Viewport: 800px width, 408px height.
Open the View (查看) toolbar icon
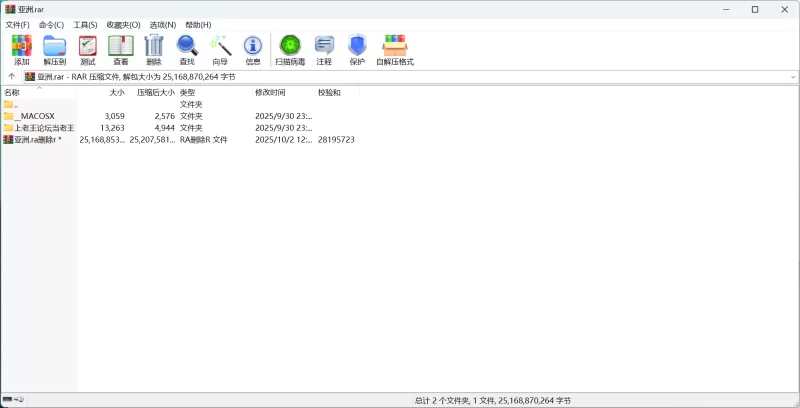pyautogui.click(x=121, y=48)
